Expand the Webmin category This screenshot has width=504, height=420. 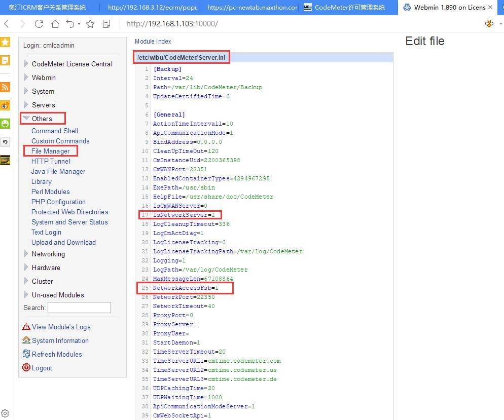tap(26, 78)
